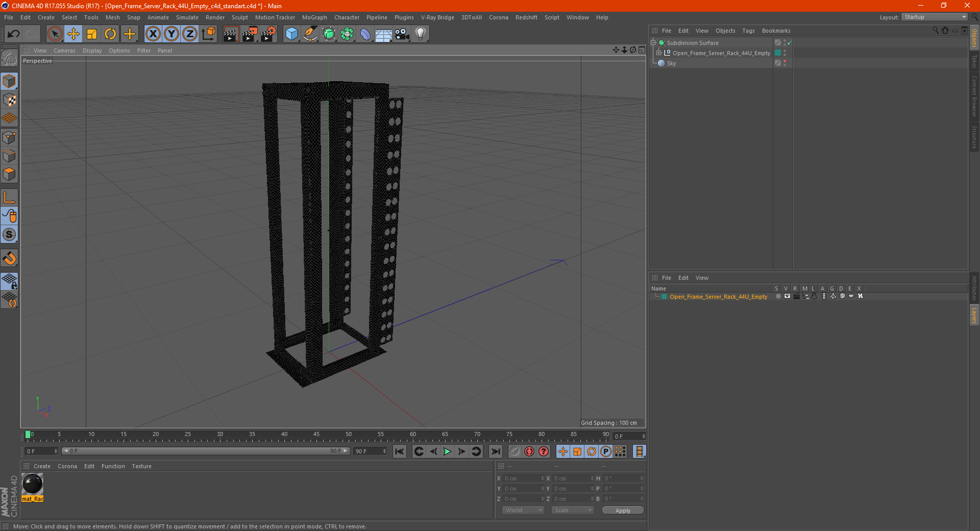Activate the Scale tool in the toolbar
This screenshot has height=531, width=980.
point(92,34)
